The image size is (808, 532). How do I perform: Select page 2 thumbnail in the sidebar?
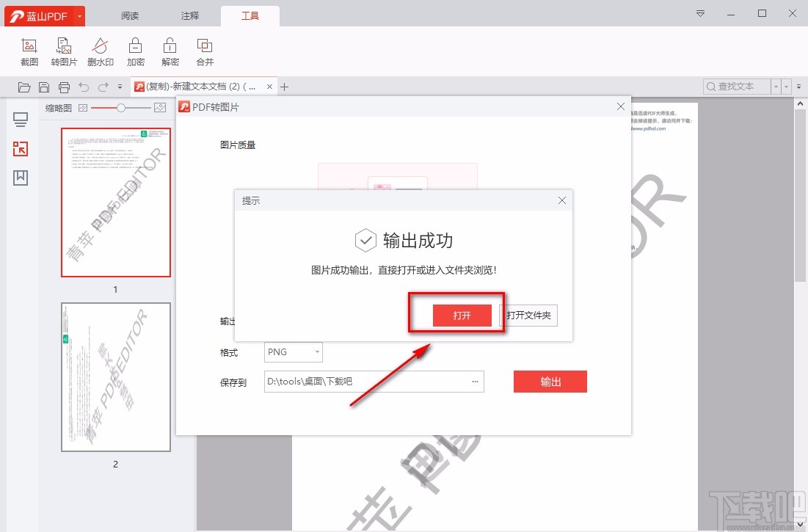coord(115,376)
